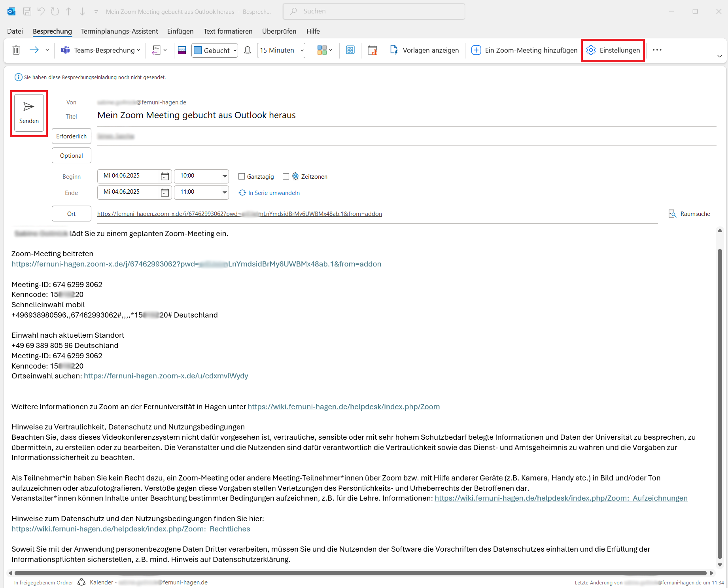This screenshot has width=728, height=588.
Task: Open Raumsuche
Action: point(689,214)
